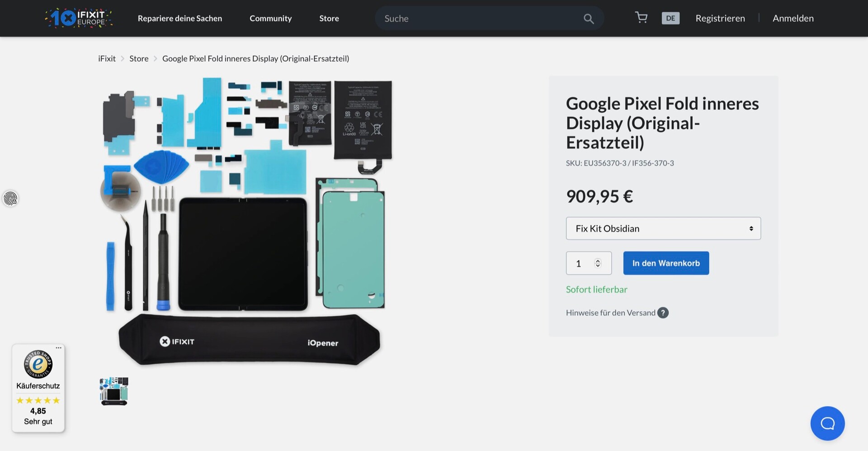Click the quantity input field
Viewport: 868px width, 451px height.
(589, 263)
